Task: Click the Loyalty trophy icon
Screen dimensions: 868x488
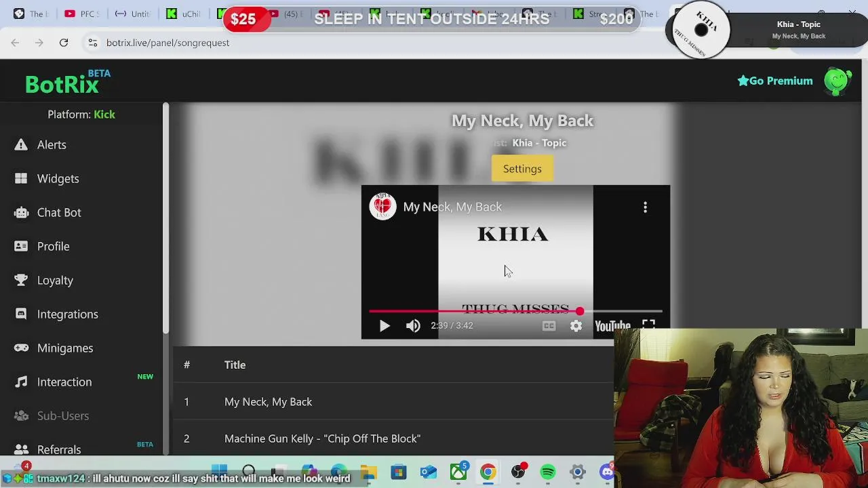Action: 21,280
